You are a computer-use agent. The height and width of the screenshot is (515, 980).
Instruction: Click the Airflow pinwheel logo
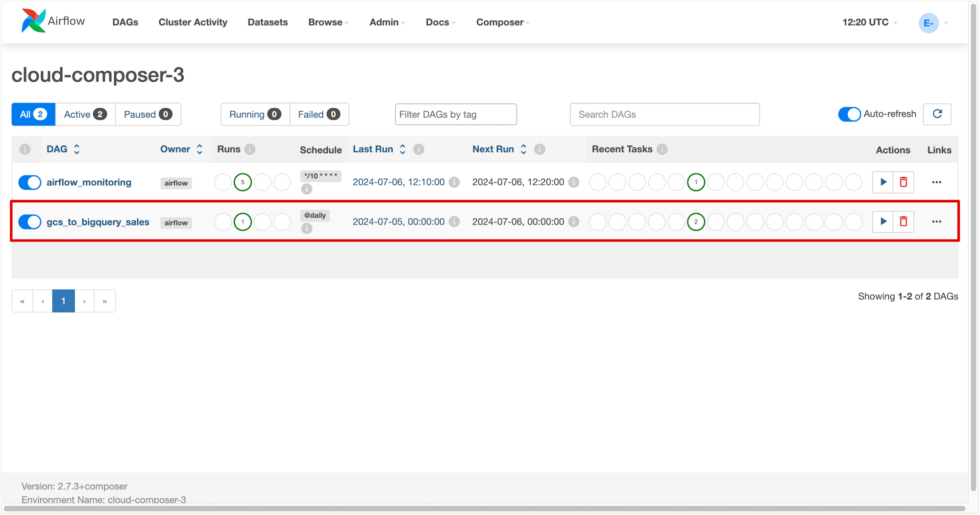(33, 21)
